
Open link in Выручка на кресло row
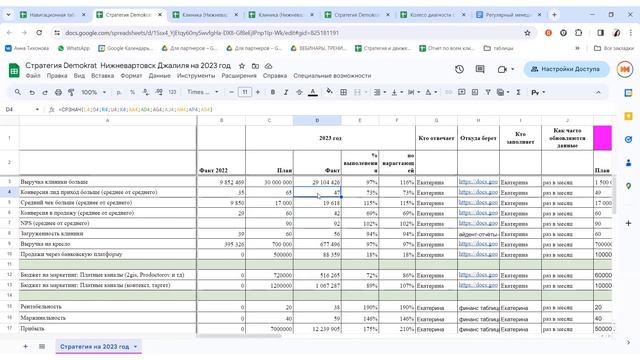[478, 244]
